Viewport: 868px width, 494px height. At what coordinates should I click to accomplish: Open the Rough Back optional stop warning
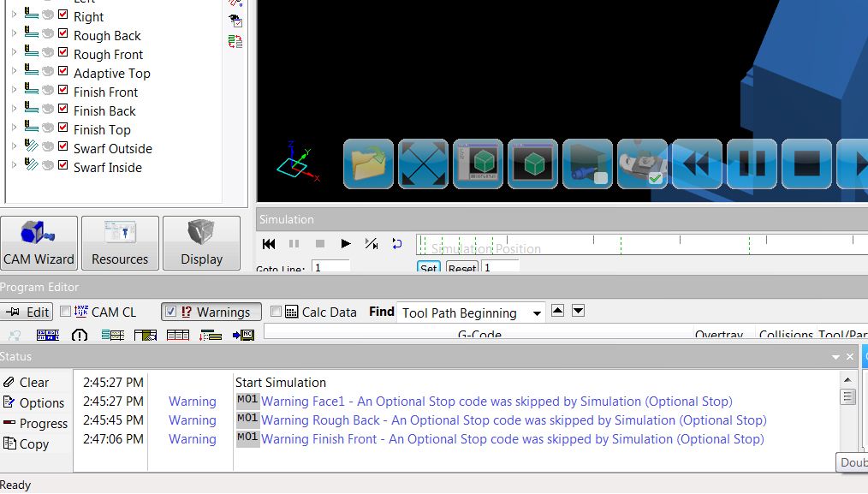coord(514,420)
